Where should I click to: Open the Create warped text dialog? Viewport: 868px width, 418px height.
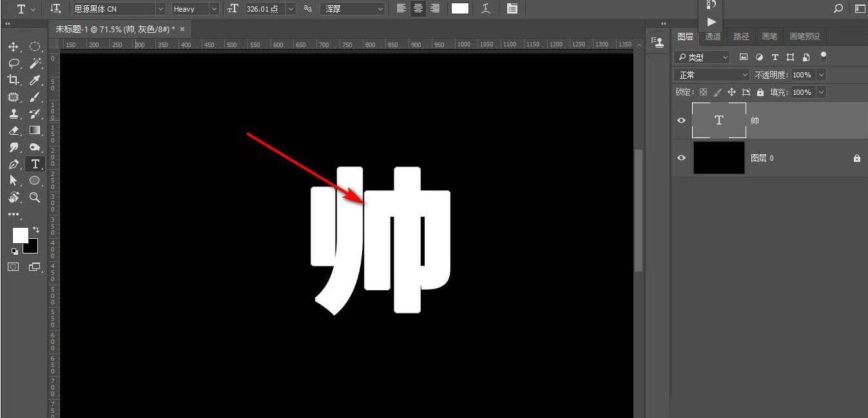tap(485, 8)
